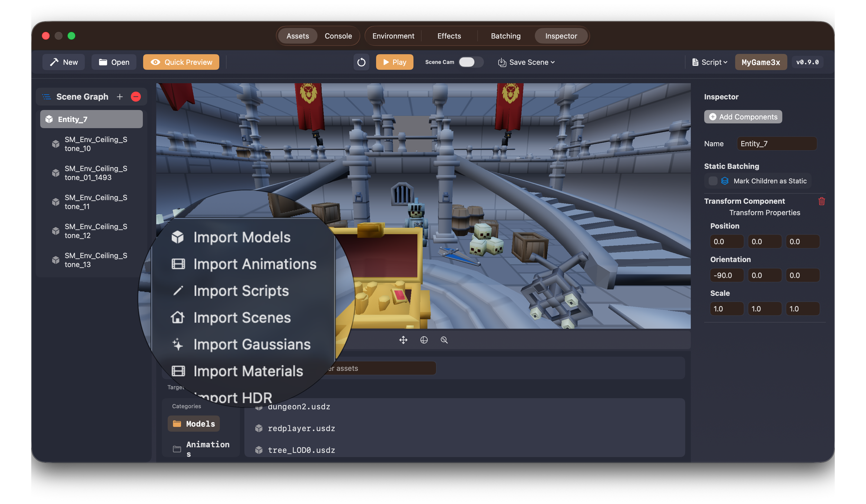Check Mark Children as Static checkbox
This screenshot has width=866, height=504.
tap(713, 181)
